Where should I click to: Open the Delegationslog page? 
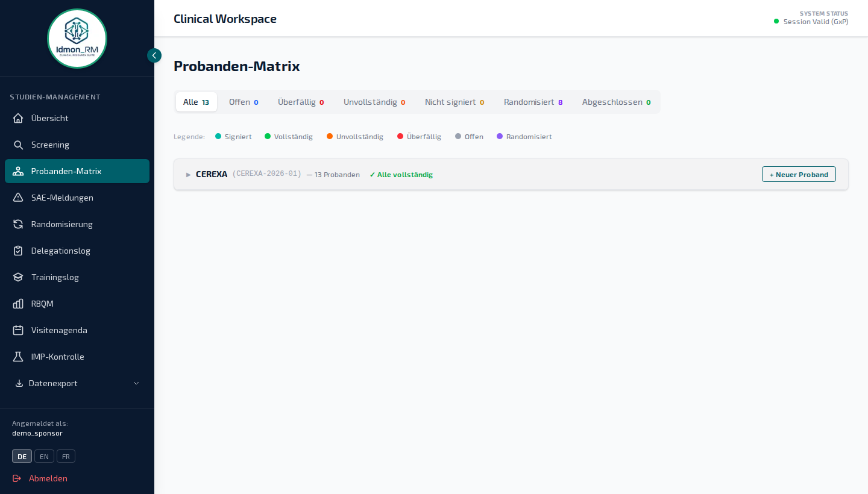pos(77,251)
